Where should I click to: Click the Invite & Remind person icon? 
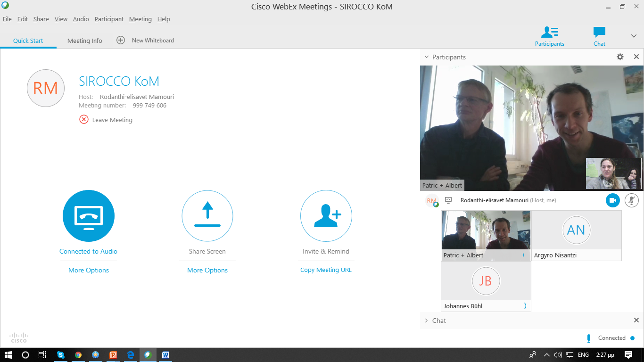point(326,216)
